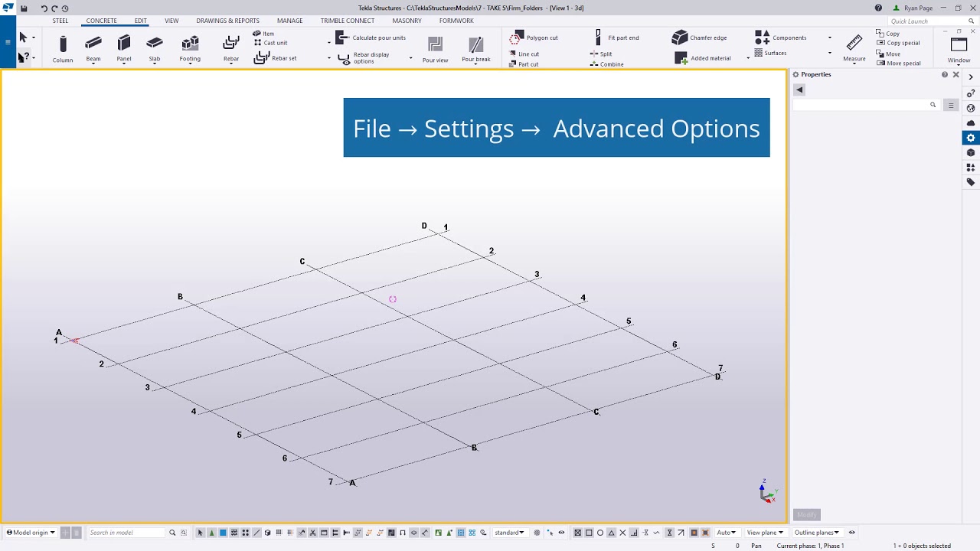980x551 pixels.
Task: Select the Panel tool
Action: point(124,49)
